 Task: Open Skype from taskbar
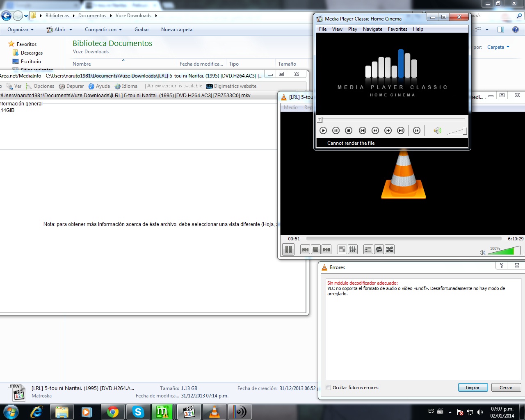138,412
